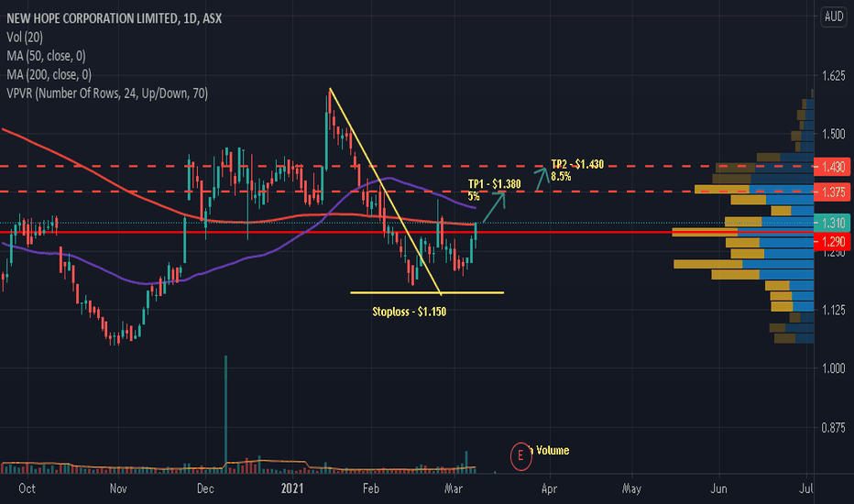854x504 pixels.
Task: Click the 1.625 price axis label
Action: click(x=833, y=76)
